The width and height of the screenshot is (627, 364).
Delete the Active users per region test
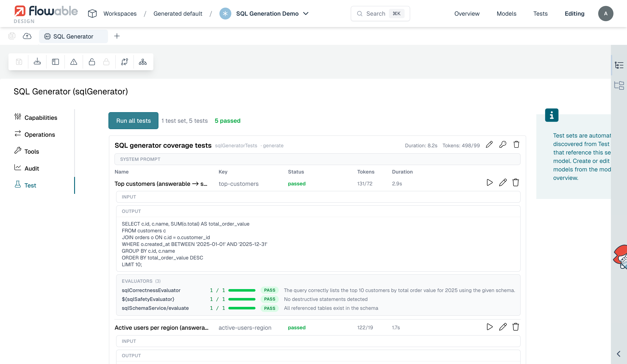click(x=516, y=327)
